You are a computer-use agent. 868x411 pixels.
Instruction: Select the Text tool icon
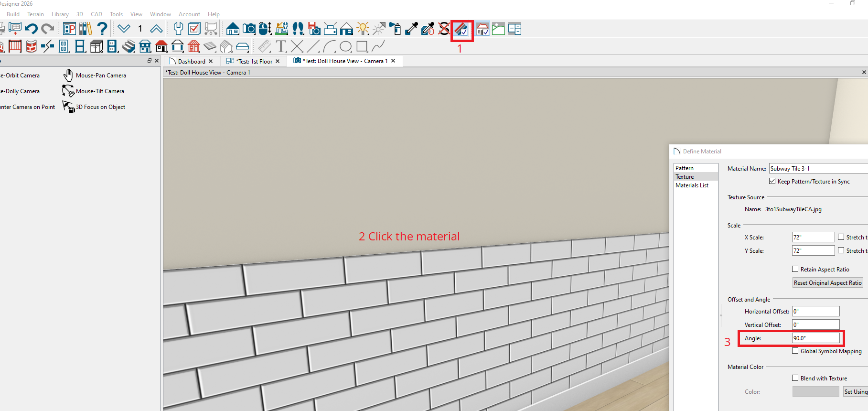point(281,46)
